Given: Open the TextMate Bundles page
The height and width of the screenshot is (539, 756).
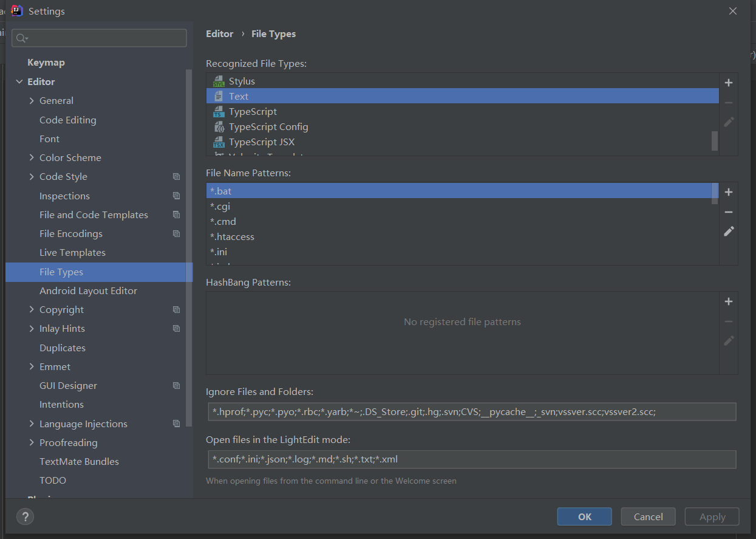Looking at the screenshot, I should 79,462.
